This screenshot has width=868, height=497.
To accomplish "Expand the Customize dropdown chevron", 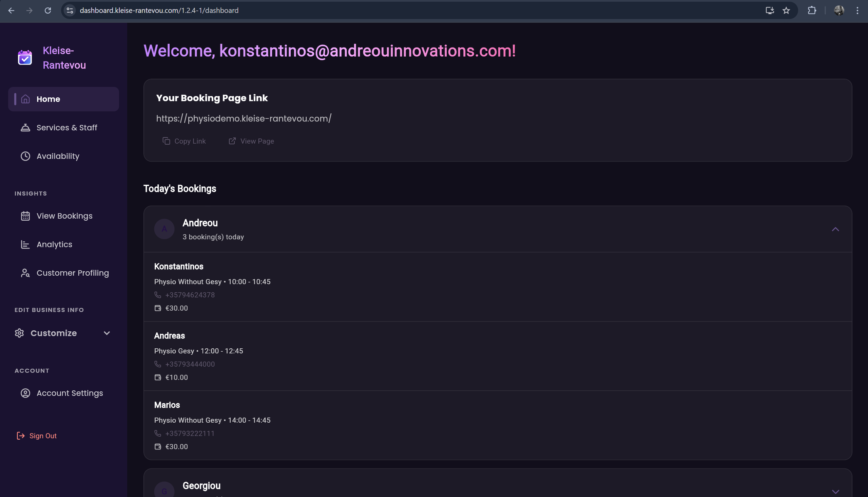I will tap(107, 333).
